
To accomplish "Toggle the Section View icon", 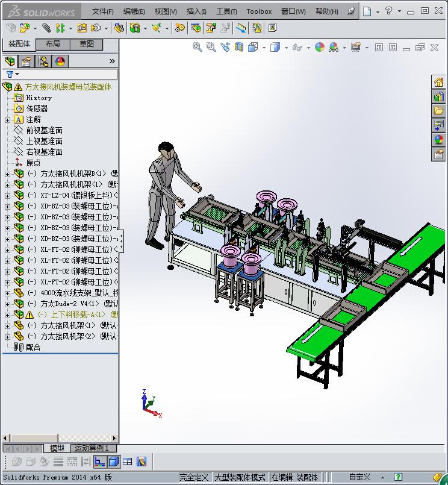I will [x=239, y=47].
